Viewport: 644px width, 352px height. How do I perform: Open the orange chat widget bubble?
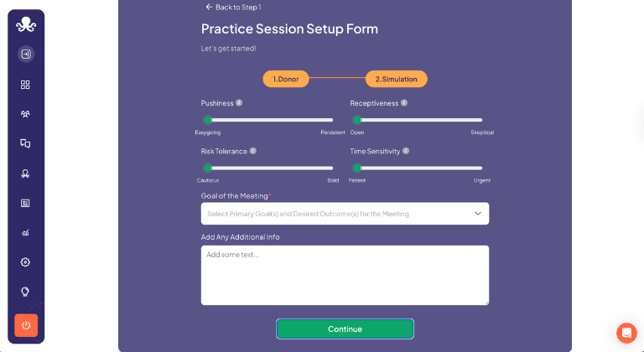coord(626,333)
